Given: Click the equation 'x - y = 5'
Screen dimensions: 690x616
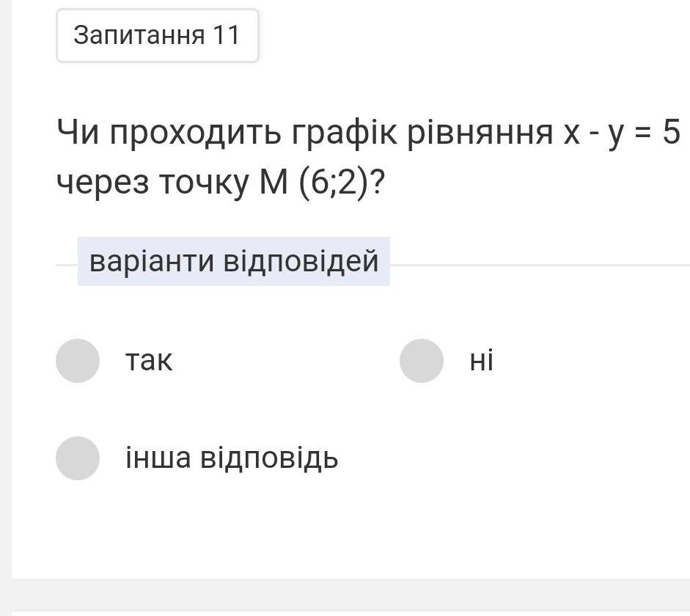Looking at the screenshot, I should (x=622, y=133).
